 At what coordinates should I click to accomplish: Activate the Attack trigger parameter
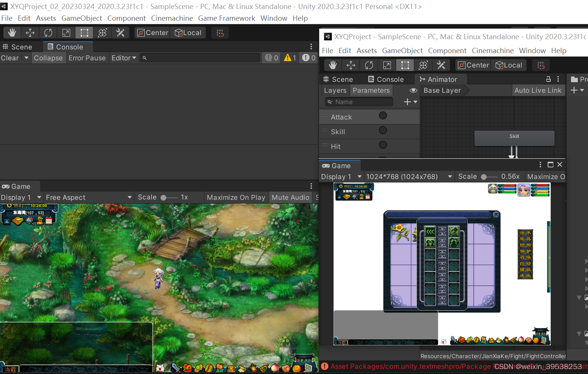383,116
